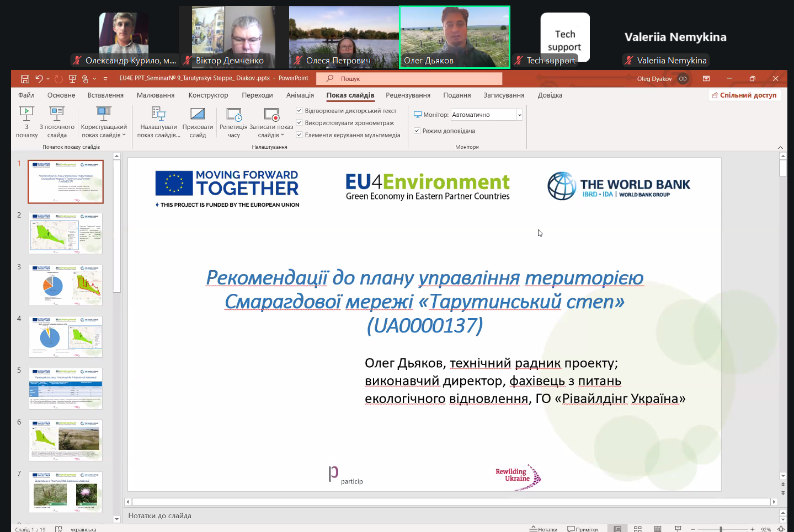Click the zoom slider in status bar
Viewport: 794px width, 532px height.
point(721,529)
